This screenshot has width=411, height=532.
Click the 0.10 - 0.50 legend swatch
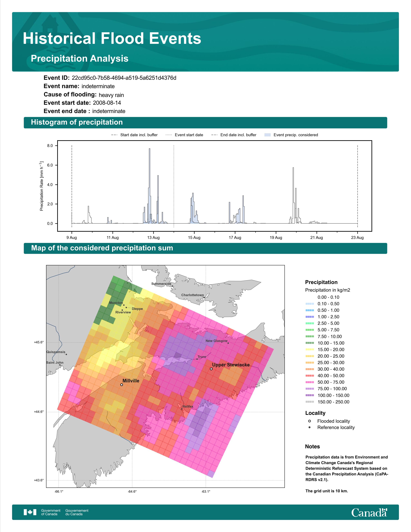click(x=310, y=304)
